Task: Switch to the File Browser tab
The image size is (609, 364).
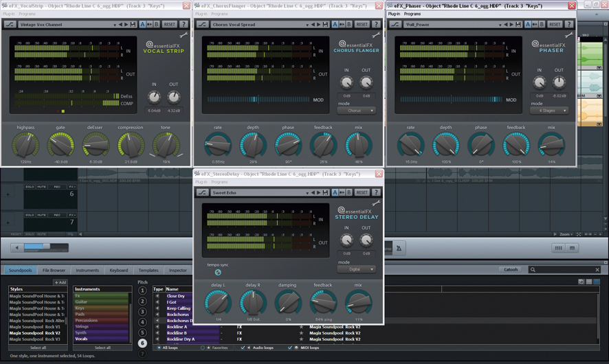Action: pyautogui.click(x=54, y=270)
